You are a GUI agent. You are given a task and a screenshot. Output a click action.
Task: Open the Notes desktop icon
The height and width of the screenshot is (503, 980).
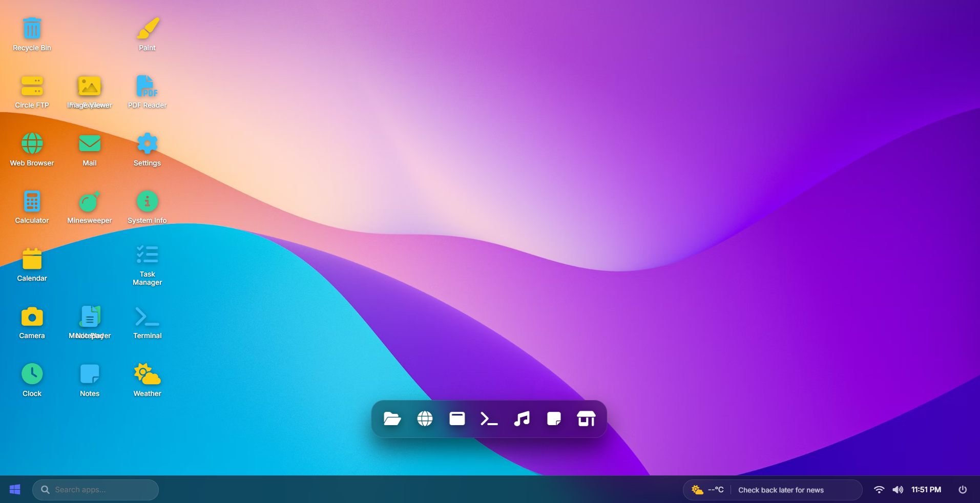click(90, 380)
